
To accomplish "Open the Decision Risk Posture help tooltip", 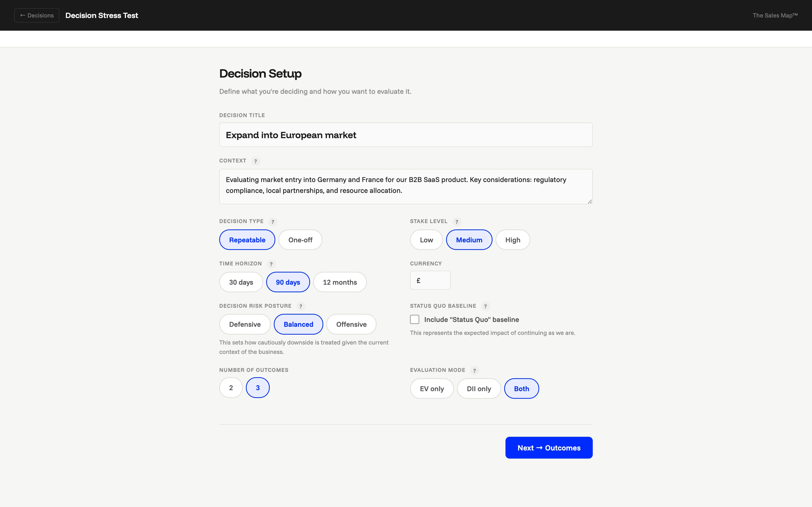I will pyautogui.click(x=301, y=306).
